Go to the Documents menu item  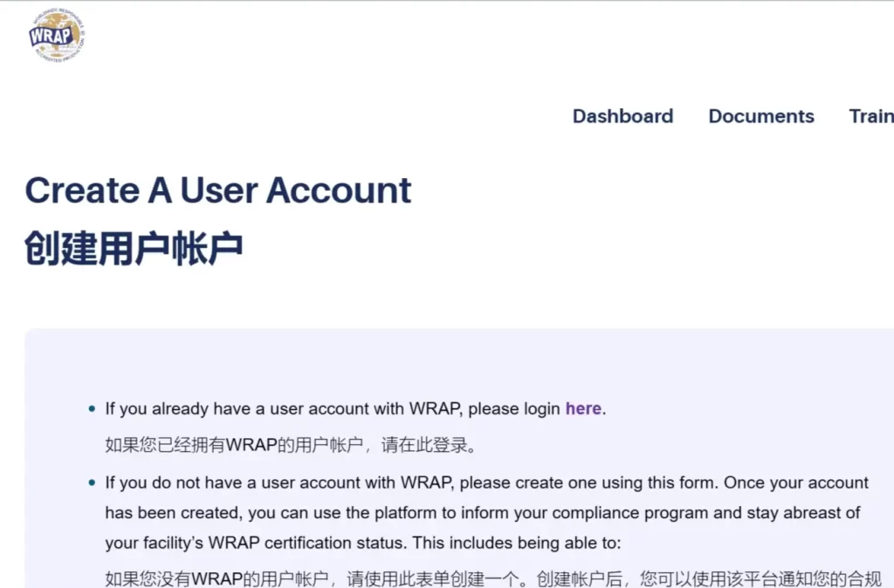(761, 116)
